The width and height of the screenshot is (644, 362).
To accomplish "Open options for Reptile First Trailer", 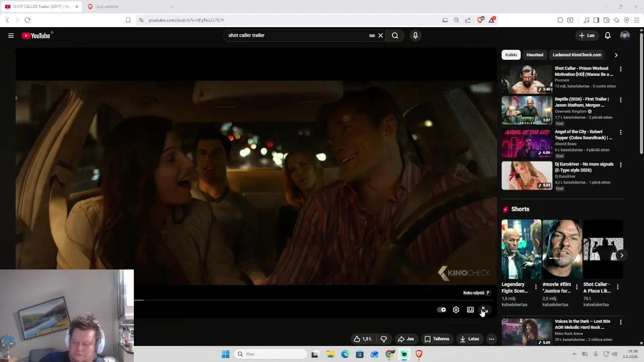I will [x=620, y=100].
